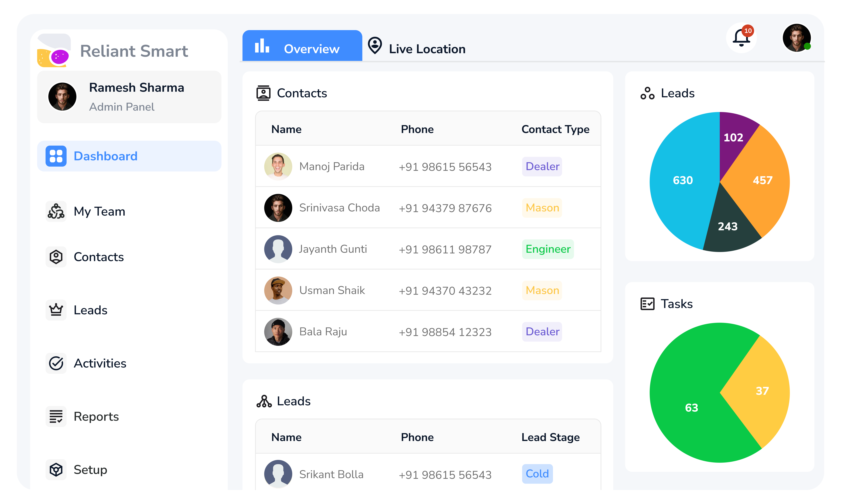841x504 pixels.
Task: Open the Setup cube icon
Action: point(56,470)
